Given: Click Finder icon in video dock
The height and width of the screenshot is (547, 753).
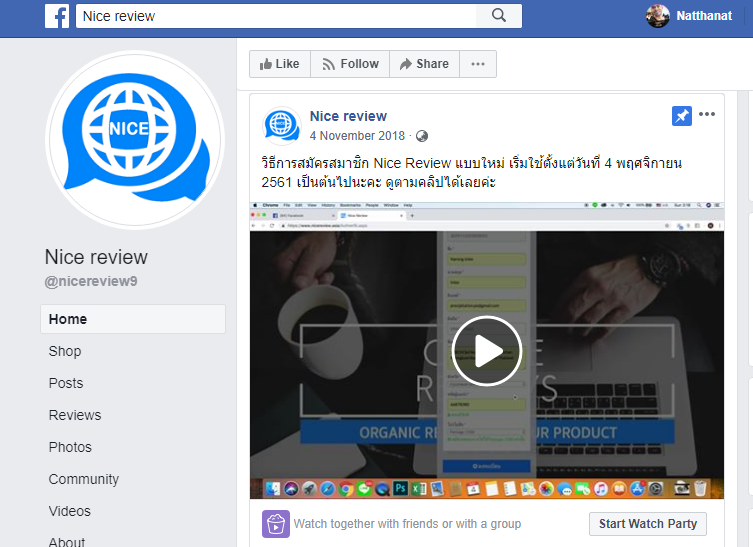Looking at the screenshot, I should coord(273,489).
